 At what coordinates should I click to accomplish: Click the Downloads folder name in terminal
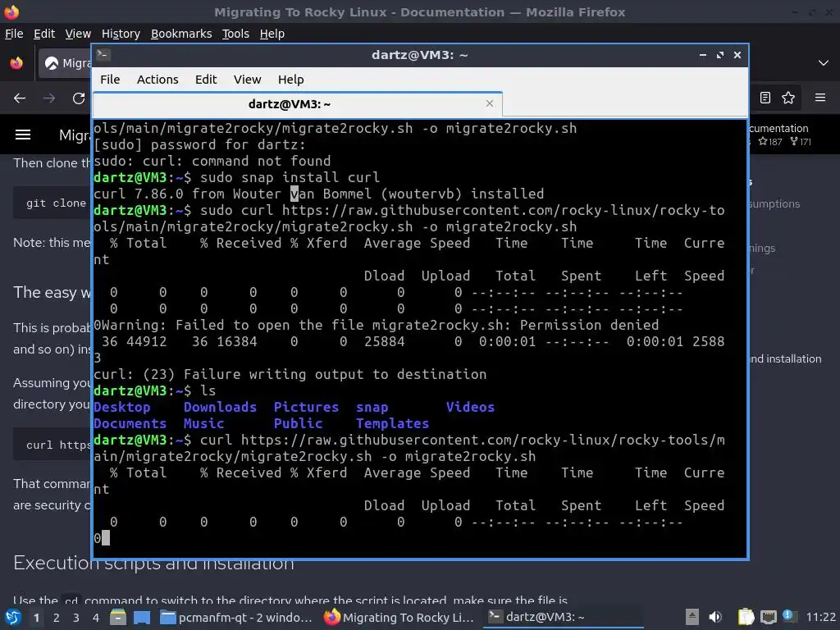pos(220,407)
